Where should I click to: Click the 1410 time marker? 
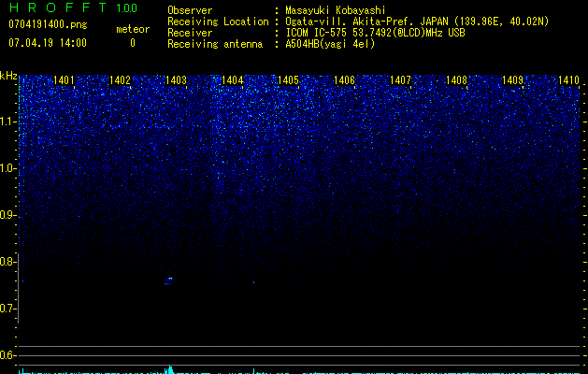(x=568, y=79)
